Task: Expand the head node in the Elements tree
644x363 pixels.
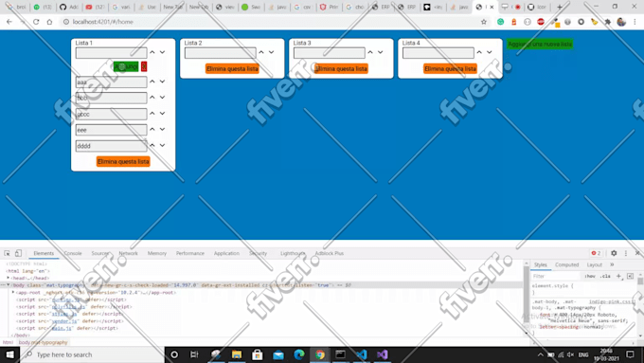Action: pyautogui.click(x=9, y=278)
